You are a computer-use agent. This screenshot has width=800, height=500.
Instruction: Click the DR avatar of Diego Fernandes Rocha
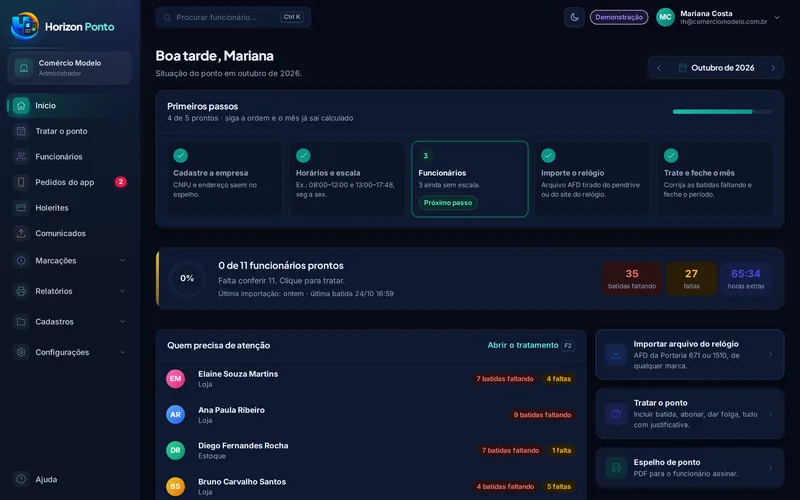pyautogui.click(x=176, y=451)
